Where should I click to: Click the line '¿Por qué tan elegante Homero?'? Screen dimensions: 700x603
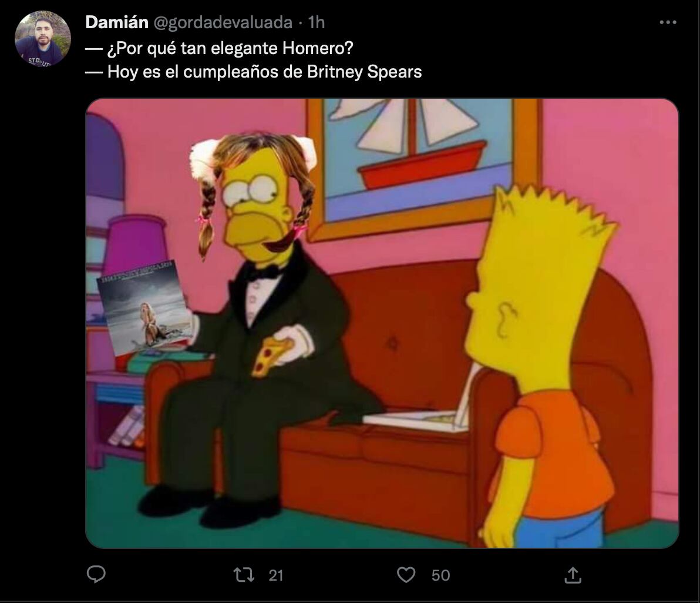coord(219,48)
